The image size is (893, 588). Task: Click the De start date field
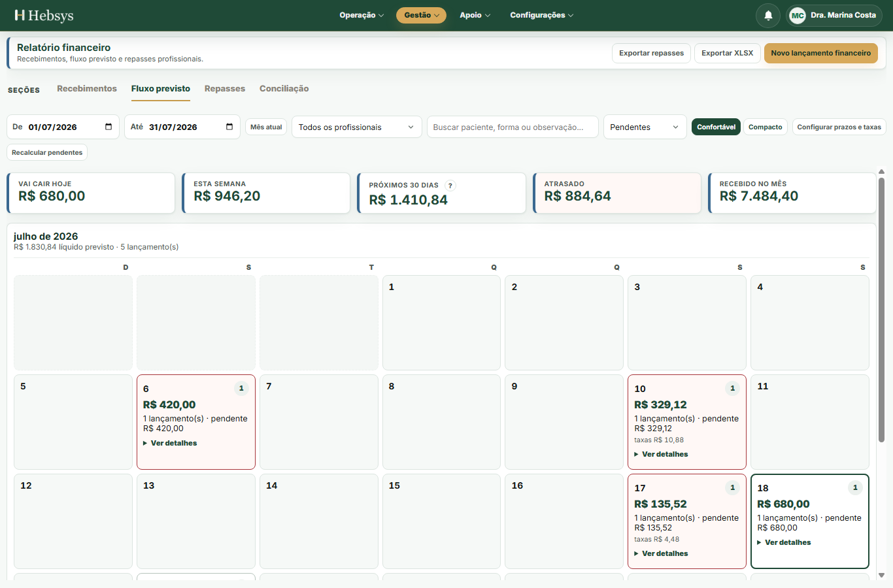[x=63, y=127]
